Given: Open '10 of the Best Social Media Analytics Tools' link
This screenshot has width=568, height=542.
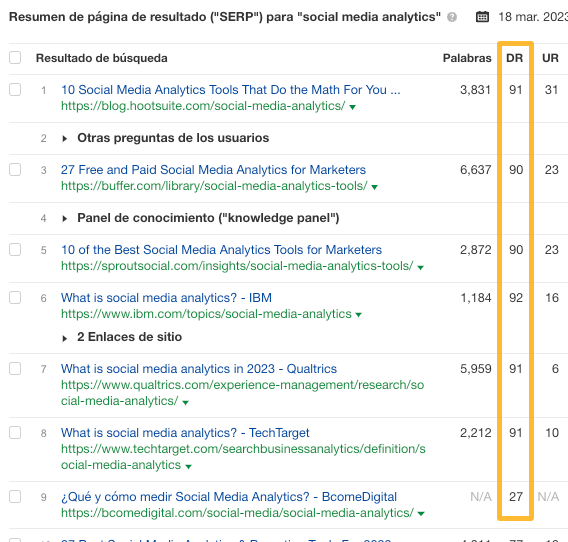Looking at the screenshot, I should 221,250.
